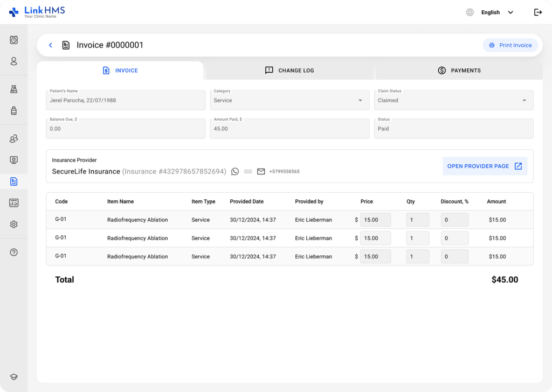
Task: Open the patients person sidebar icon
Action: [x=13, y=61]
